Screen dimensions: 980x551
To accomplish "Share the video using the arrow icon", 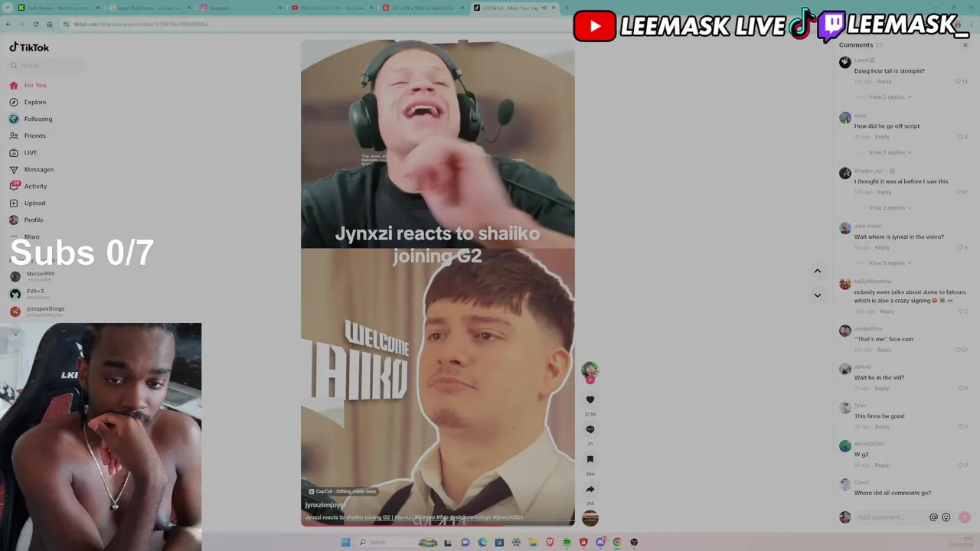I will (590, 489).
